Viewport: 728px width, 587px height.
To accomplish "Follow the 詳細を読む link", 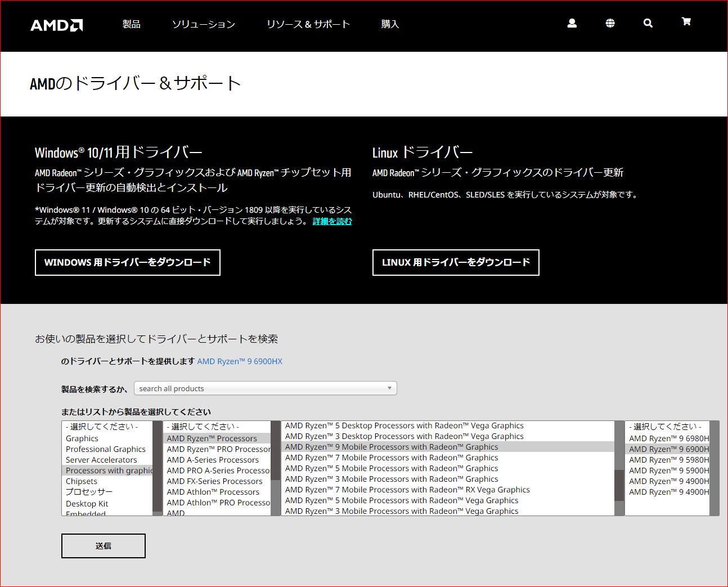I will click(332, 221).
